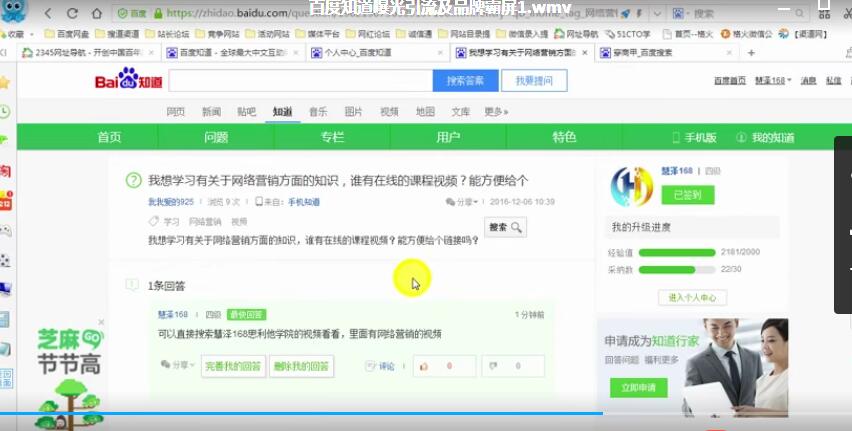The image size is (852, 431).
Task: Go back with the browser back arrow
Action: (x=48, y=13)
